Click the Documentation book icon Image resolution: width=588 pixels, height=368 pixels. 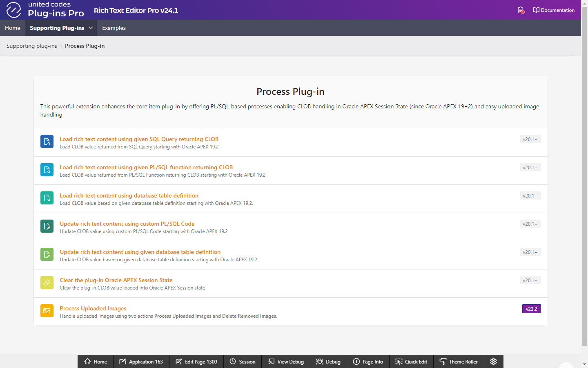point(536,10)
